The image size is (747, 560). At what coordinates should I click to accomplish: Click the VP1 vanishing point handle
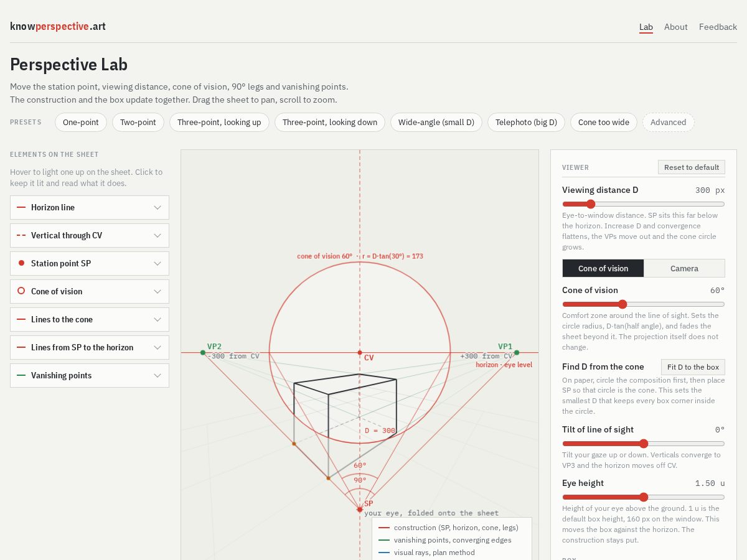tap(517, 353)
